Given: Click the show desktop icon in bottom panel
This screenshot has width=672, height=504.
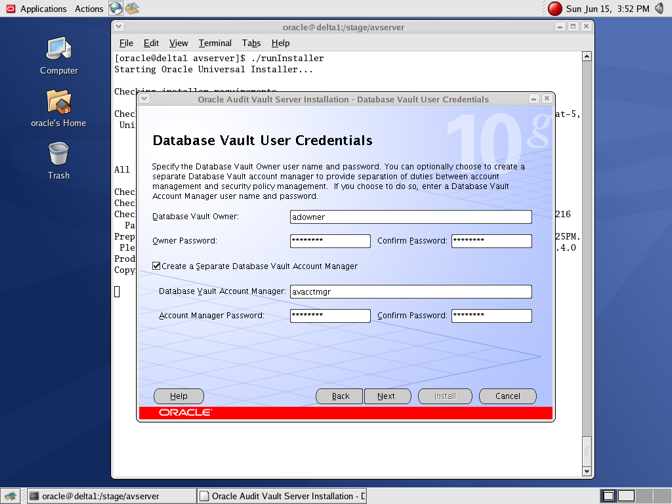Looking at the screenshot, I should point(10,496).
